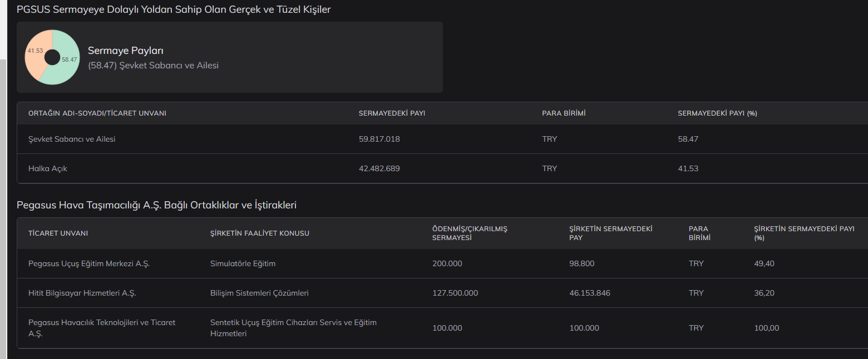The height and width of the screenshot is (359, 868).
Task: Click the "ŞİRKETİN SERMAYEDEKİ PAYI (%)" column header
Action: 804,233
